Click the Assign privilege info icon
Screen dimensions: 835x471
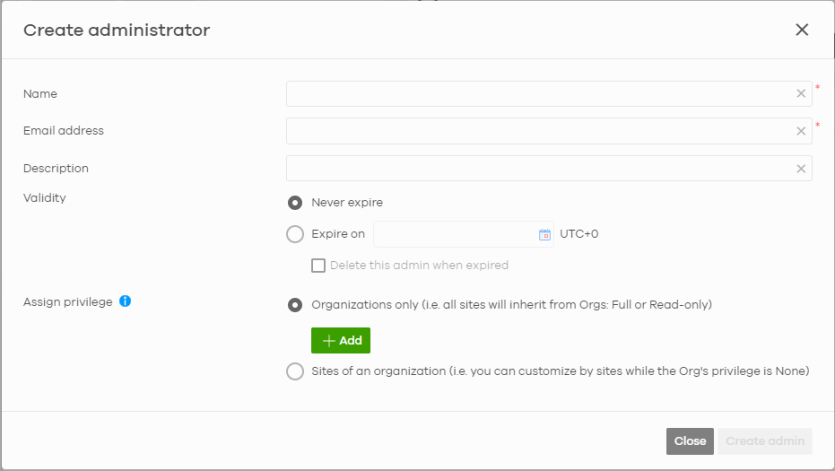125,302
